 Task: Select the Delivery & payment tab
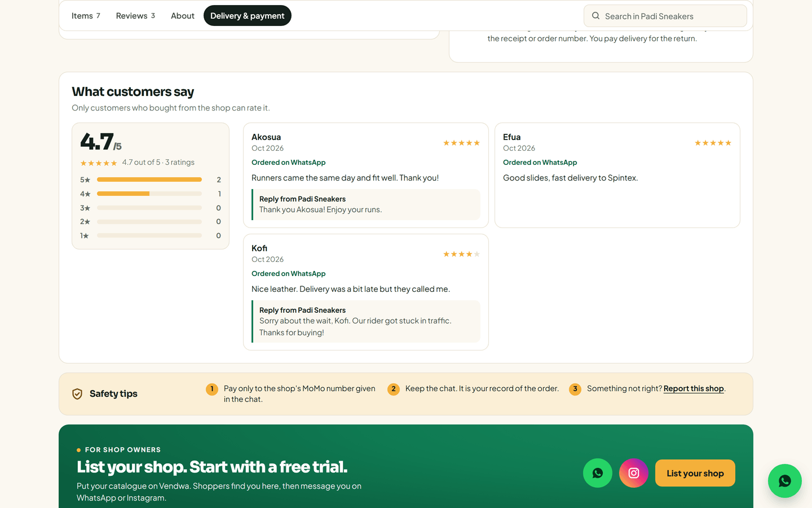pos(248,16)
